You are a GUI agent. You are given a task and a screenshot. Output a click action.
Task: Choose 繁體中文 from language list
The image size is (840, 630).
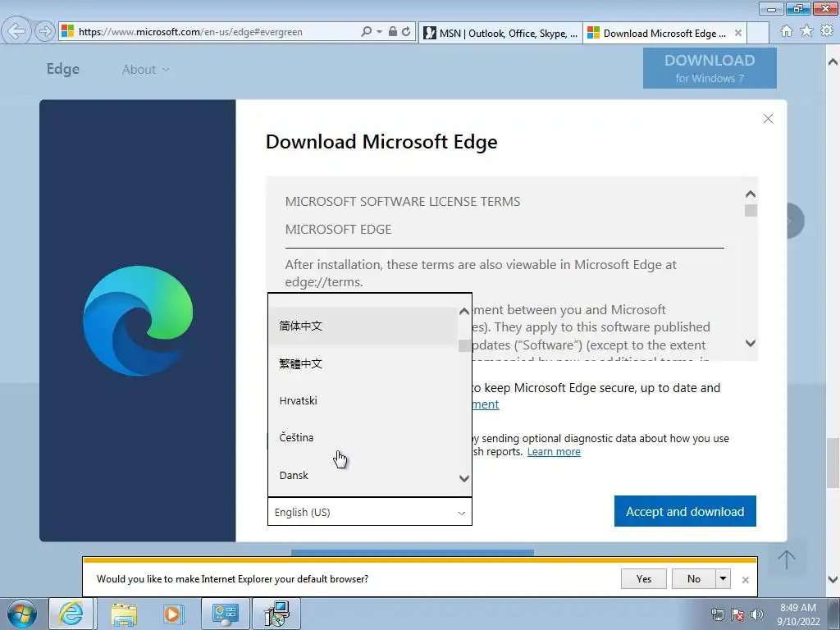pyautogui.click(x=363, y=363)
